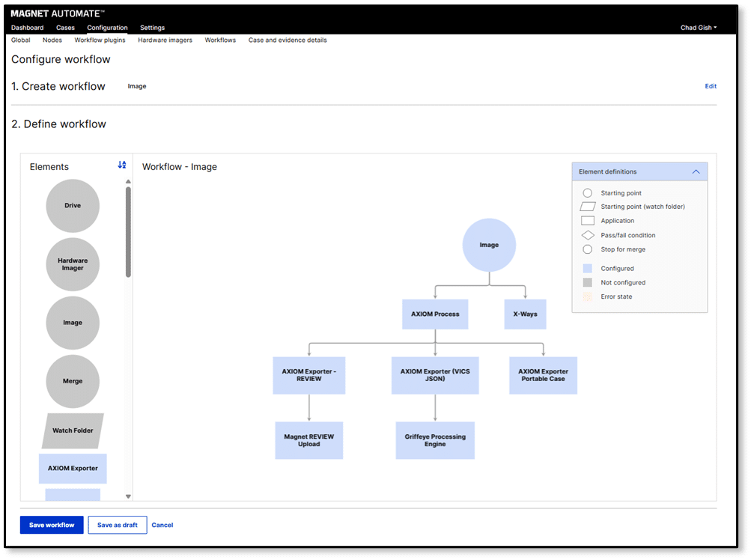
Task: Open the Configuration menu
Action: [x=107, y=28]
